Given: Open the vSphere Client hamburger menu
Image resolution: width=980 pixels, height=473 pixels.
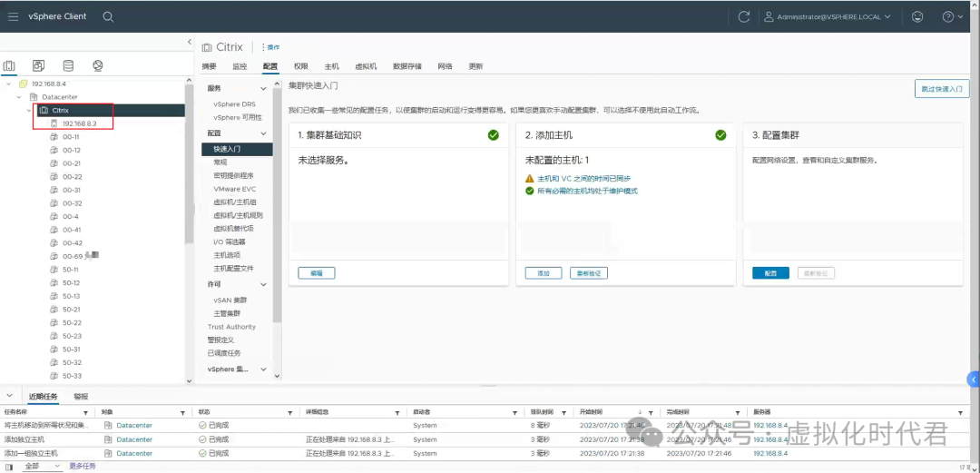Looking at the screenshot, I should [x=13, y=17].
